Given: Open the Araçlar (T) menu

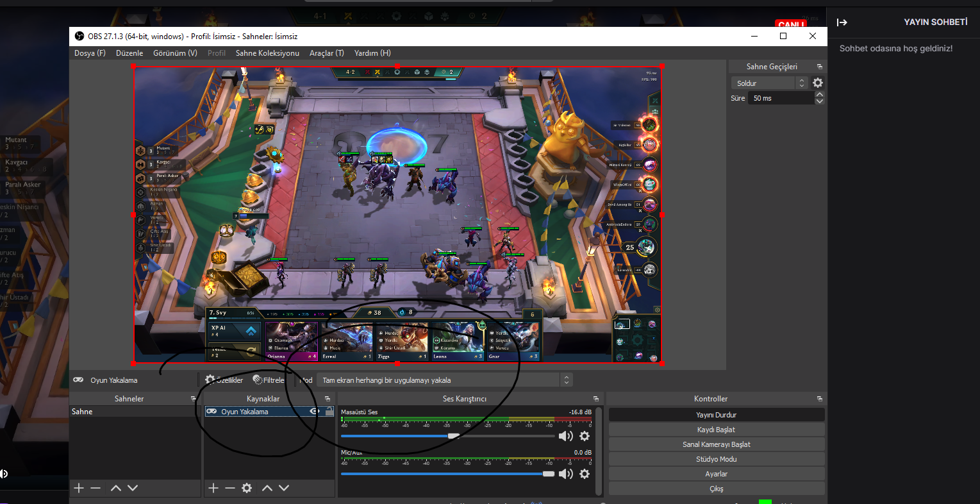Looking at the screenshot, I should pos(326,53).
